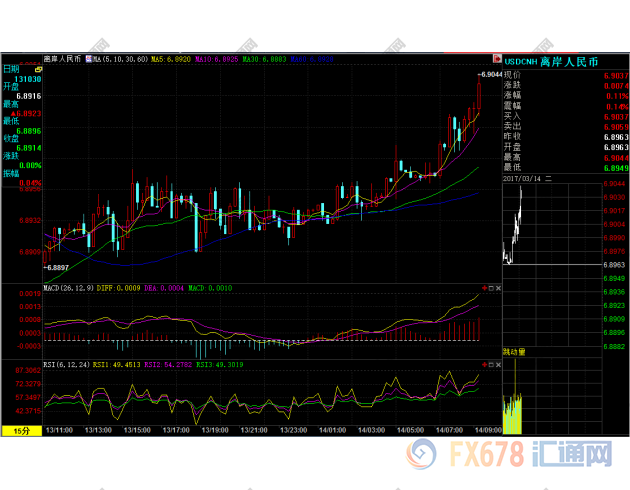Viewport: 630px width, 490px height.
Task: Select the MACD(26,12,9) indicator label
Action: (x=68, y=289)
